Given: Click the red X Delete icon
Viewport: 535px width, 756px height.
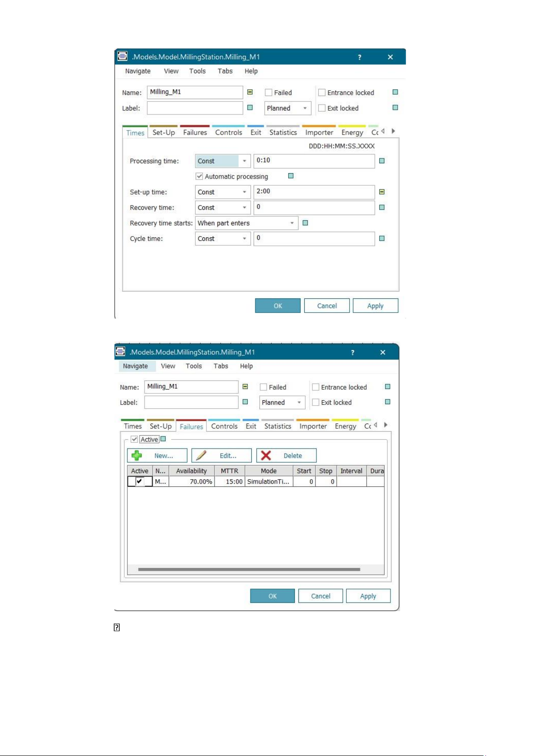Looking at the screenshot, I should [x=266, y=455].
